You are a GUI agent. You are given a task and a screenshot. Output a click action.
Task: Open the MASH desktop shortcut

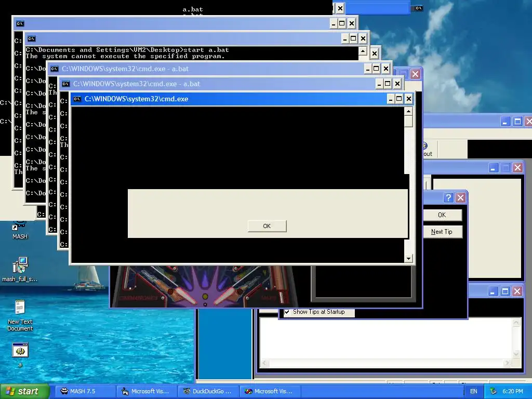(20, 230)
